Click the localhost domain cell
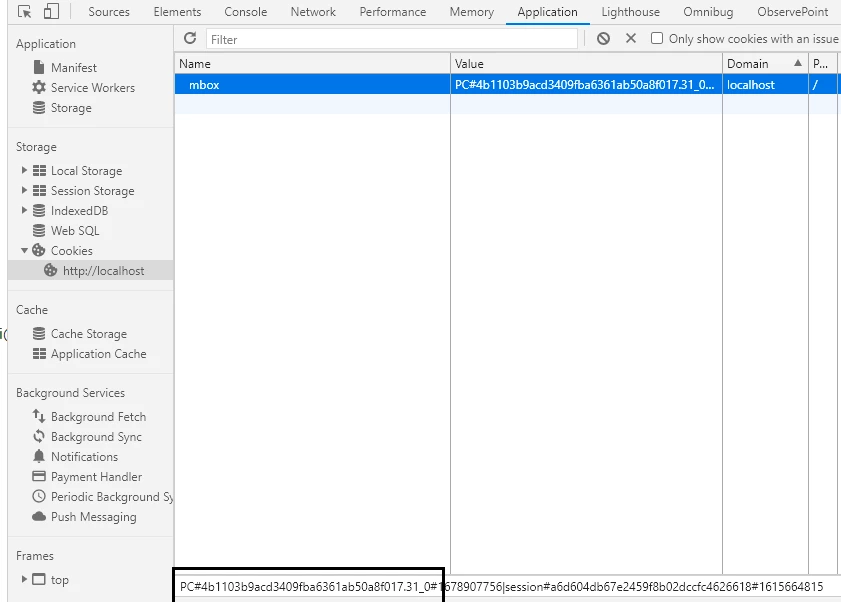The image size is (841, 602). click(x=765, y=85)
